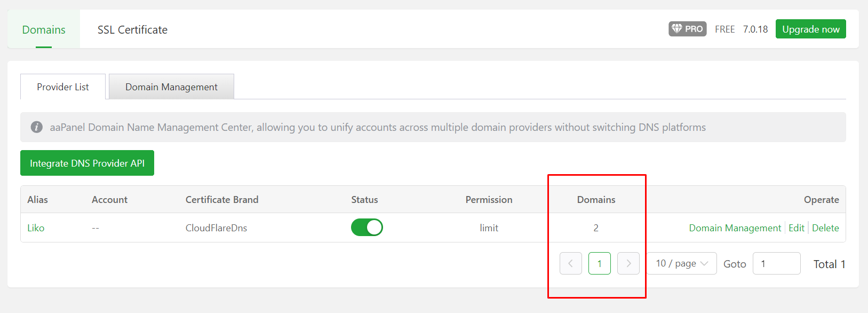The width and height of the screenshot is (868, 313).
Task: Click the FREE version label
Action: click(724, 29)
